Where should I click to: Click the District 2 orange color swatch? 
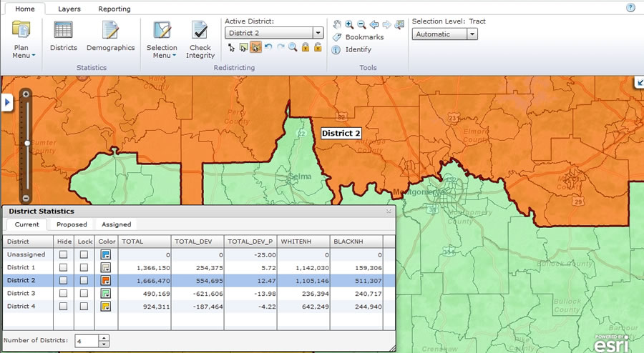point(106,280)
